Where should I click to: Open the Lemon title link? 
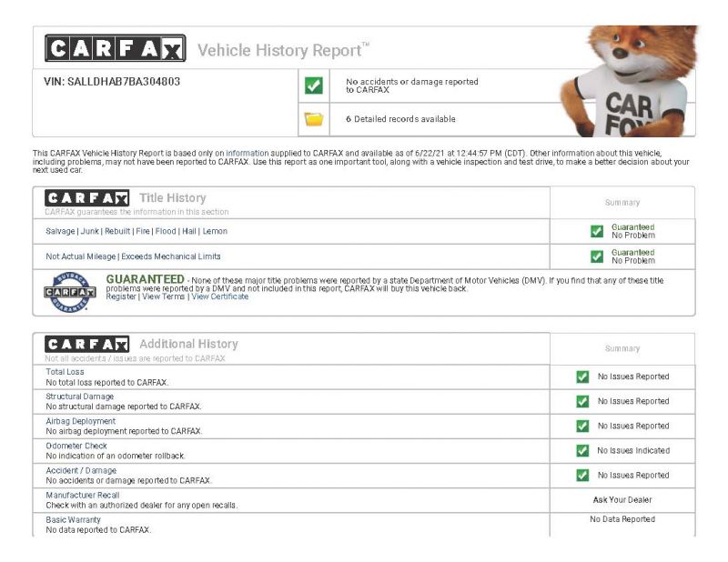(215, 231)
